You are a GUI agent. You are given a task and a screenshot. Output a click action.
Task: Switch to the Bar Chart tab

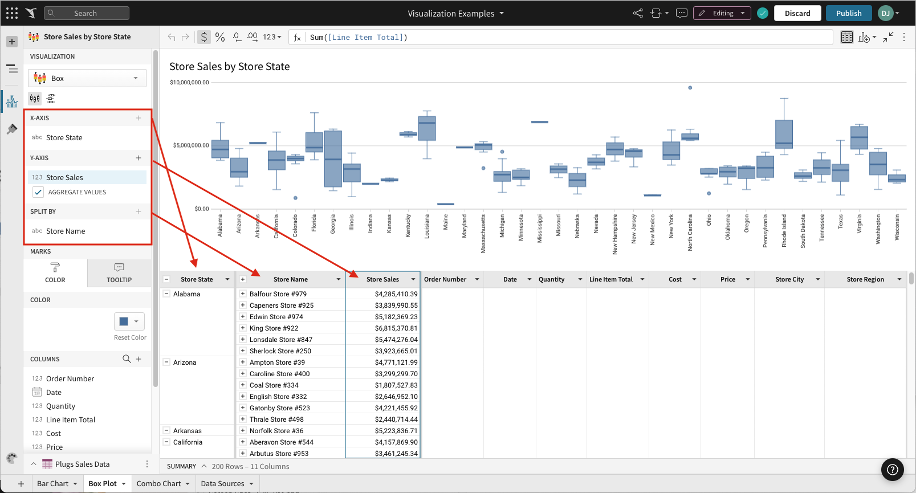pyautogui.click(x=57, y=484)
